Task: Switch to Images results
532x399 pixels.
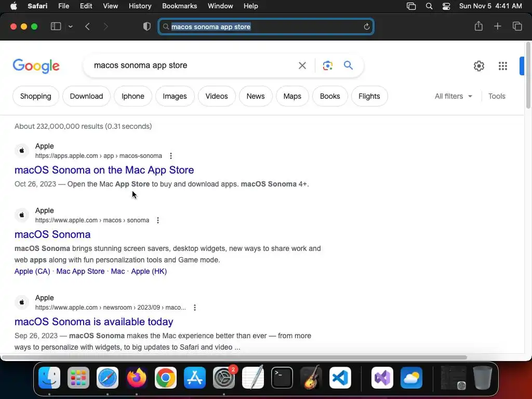Action: (x=175, y=96)
